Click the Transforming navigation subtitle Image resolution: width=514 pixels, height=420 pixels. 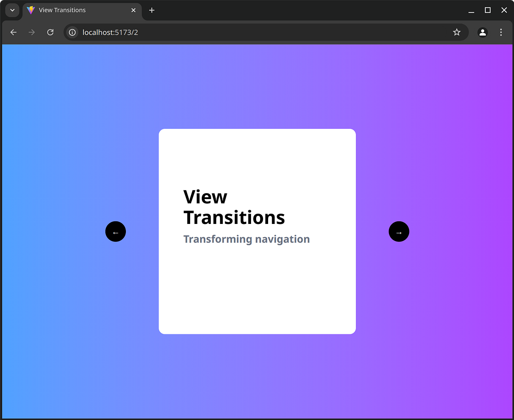click(x=246, y=239)
